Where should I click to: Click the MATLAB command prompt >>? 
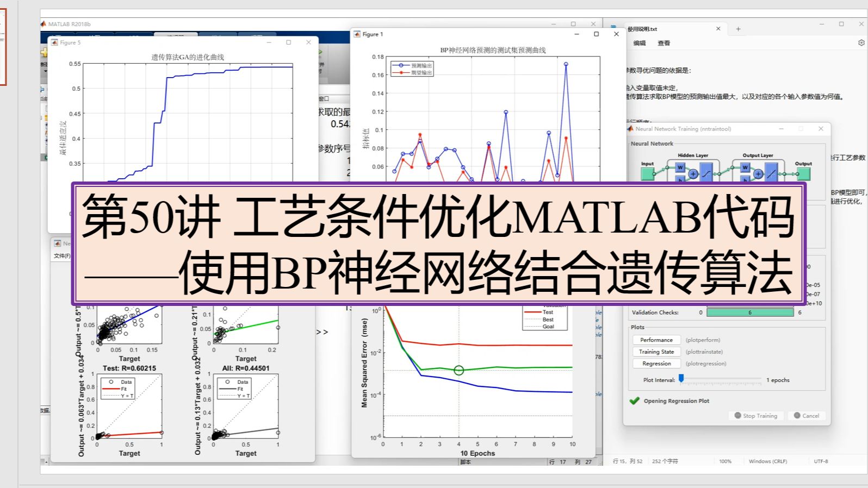[322, 332]
